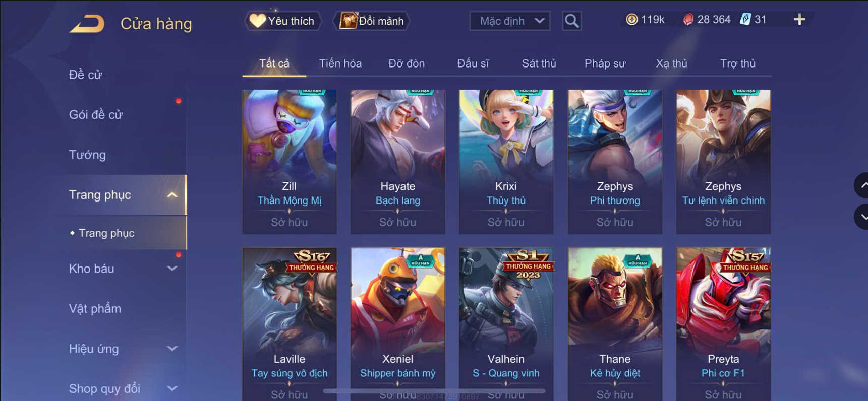The height and width of the screenshot is (401, 868).
Task: Click the back arrow beside Cửa hàng
Action: (87, 23)
